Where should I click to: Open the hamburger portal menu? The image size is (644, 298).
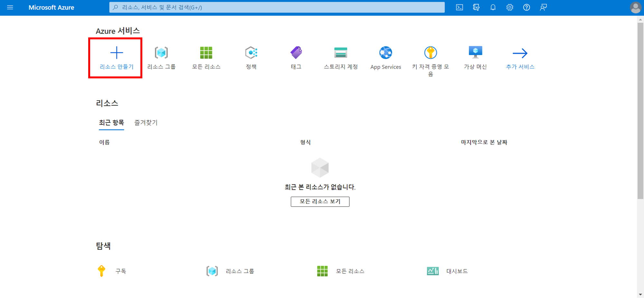(x=10, y=7)
